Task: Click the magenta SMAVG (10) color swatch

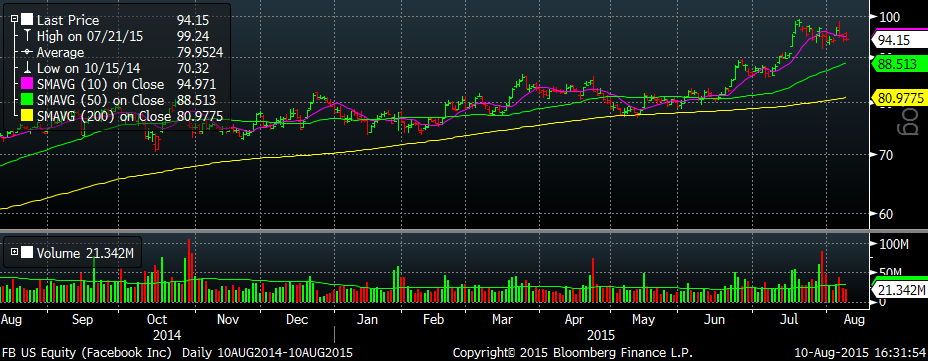Action: (28, 84)
